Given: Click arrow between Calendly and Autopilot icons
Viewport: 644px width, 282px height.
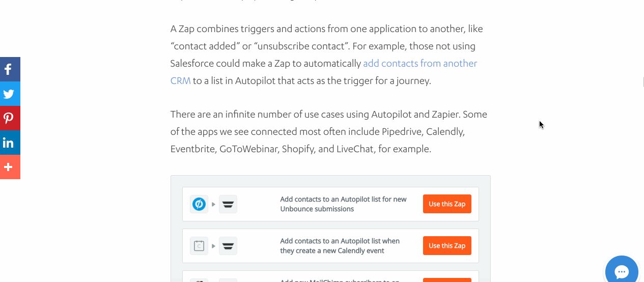Looking at the screenshot, I should pos(214,246).
